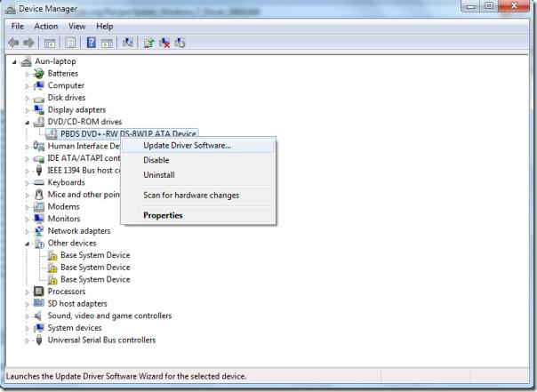Open the View menu
Screen dimensions: 537x392
76,27
